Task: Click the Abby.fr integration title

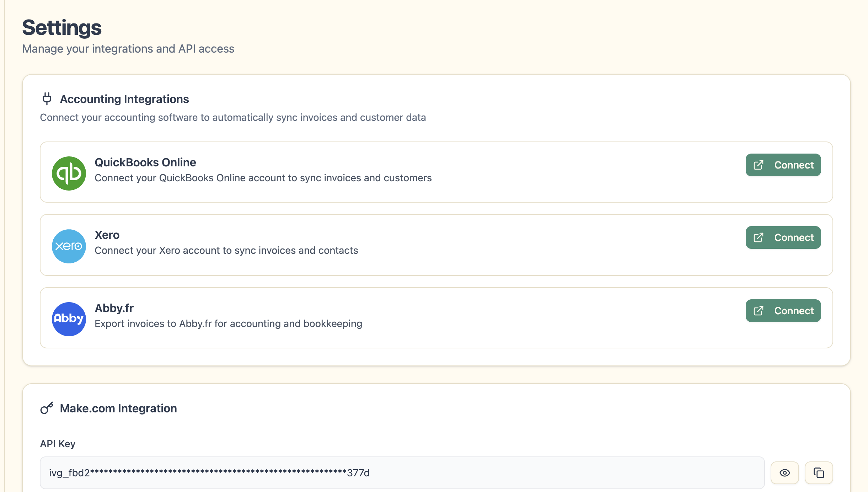Action: coord(114,308)
